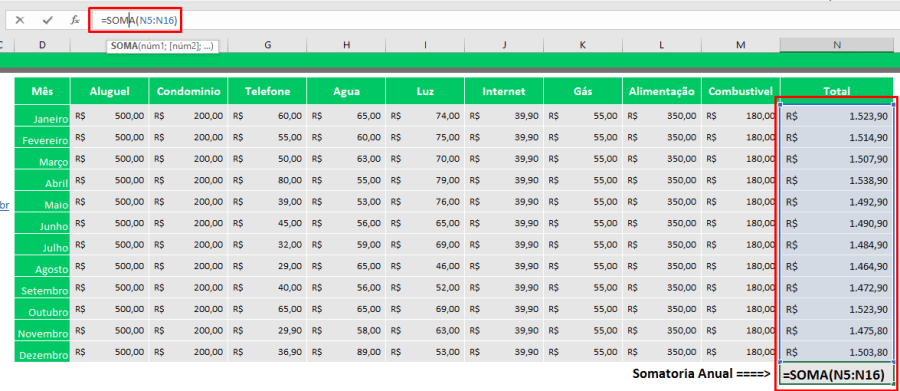Select the Agosto month cell
The width and height of the screenshot is (900, 391).
click(42, 266)
